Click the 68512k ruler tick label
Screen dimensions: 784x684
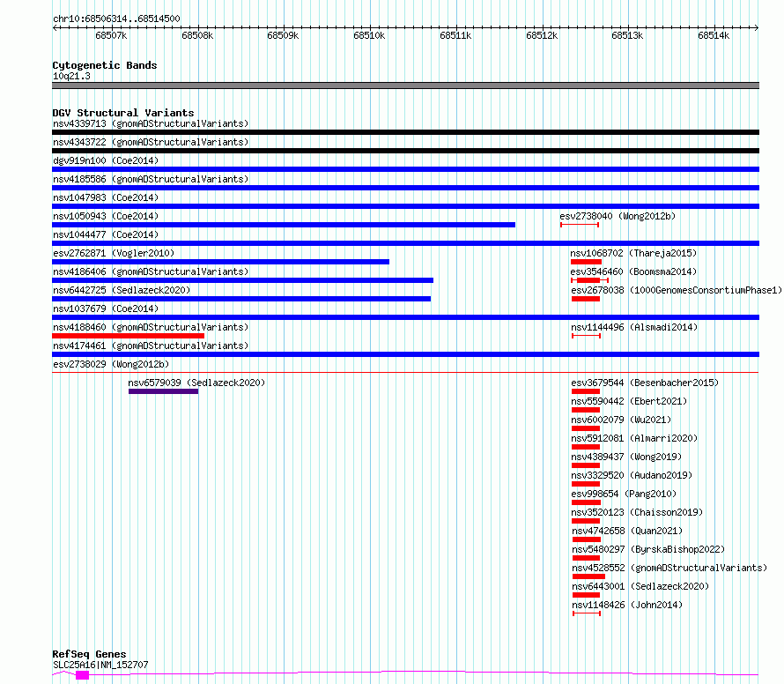click(542, 35)
